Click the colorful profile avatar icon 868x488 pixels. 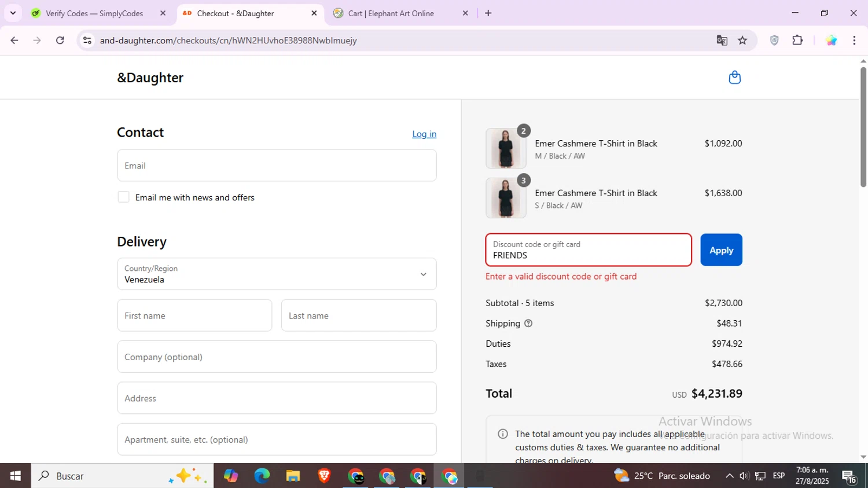(831, 40)
